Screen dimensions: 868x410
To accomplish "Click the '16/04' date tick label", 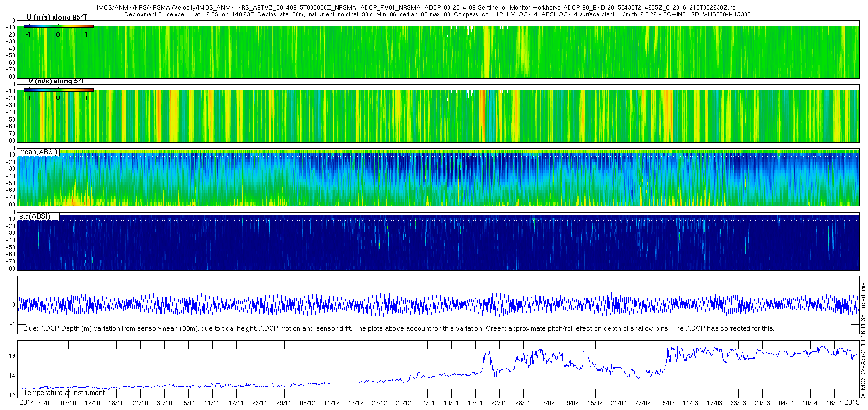I will [834, 403].
